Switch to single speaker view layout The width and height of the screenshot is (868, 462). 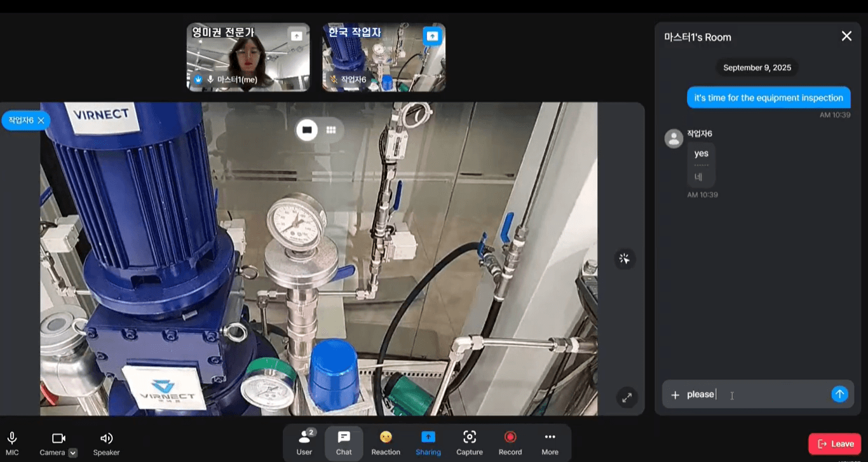pyautogui.click(x=308, y=130)
